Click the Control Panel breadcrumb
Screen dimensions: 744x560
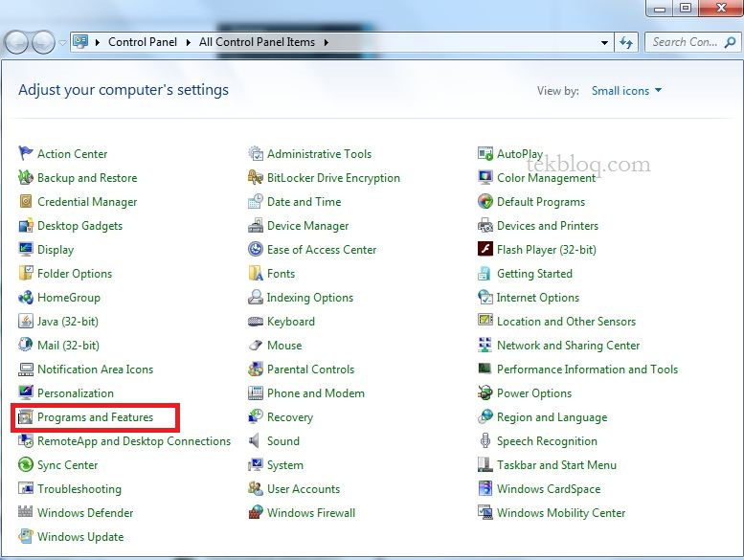(143, 42)
